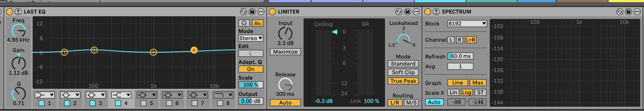Open filter type dropdown for band 3
The image size is (644, 111).
[x=96, y=95]
